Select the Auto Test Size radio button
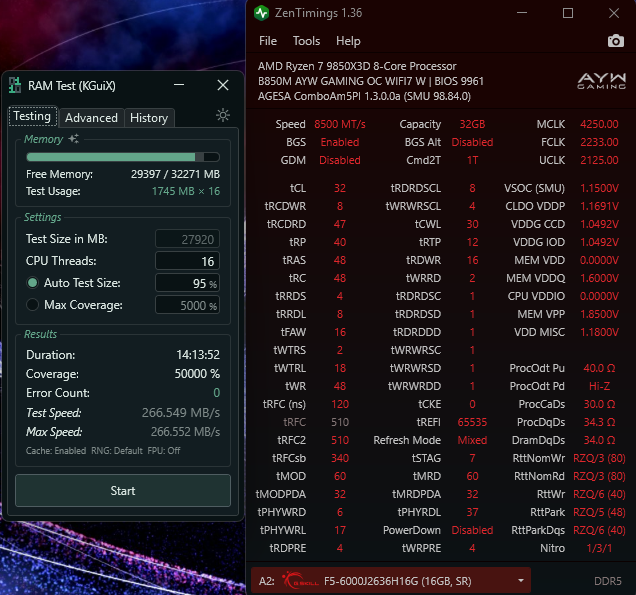The height and width of the screenshot is (595, 636). point(32,283)
